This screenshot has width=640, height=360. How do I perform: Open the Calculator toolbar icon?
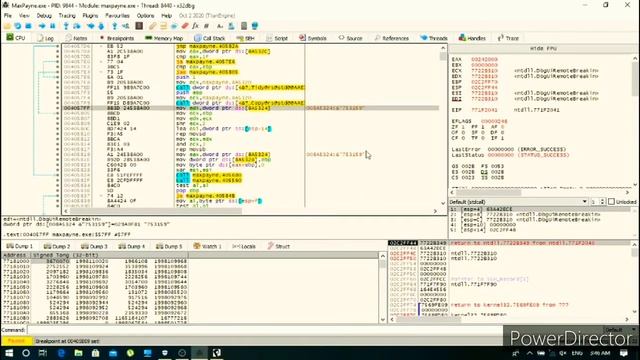tap(243, 26)
